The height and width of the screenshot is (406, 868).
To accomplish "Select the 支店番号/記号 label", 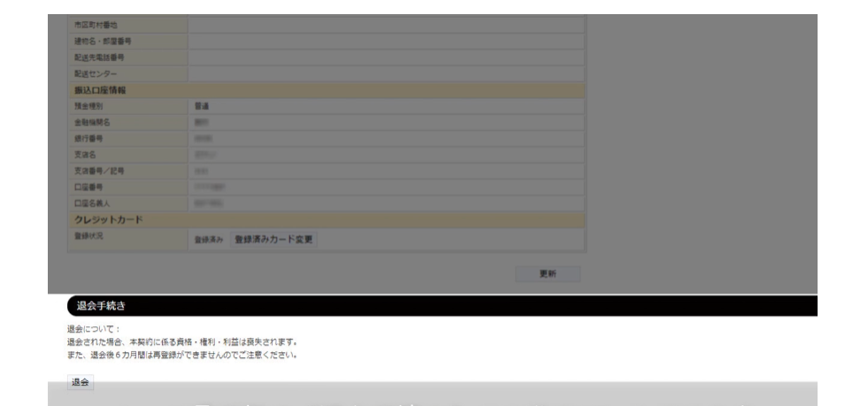I will click(x=99, y=171).
